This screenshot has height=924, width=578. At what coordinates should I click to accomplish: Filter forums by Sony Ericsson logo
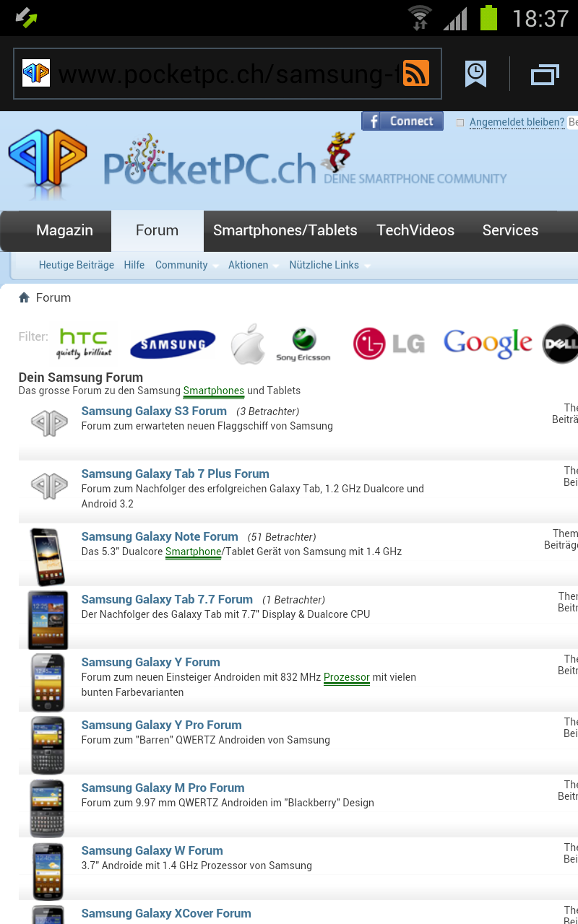tap(303, 344)
